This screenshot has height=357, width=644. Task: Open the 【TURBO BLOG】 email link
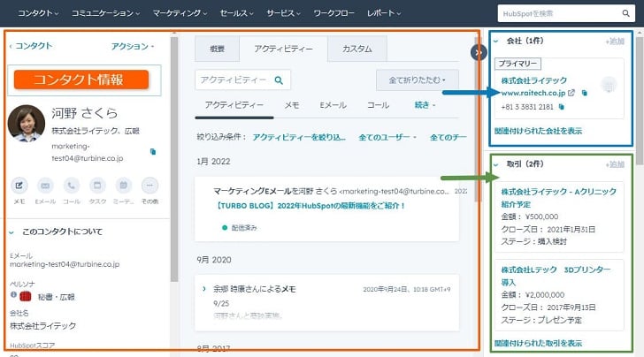(310, 206)
